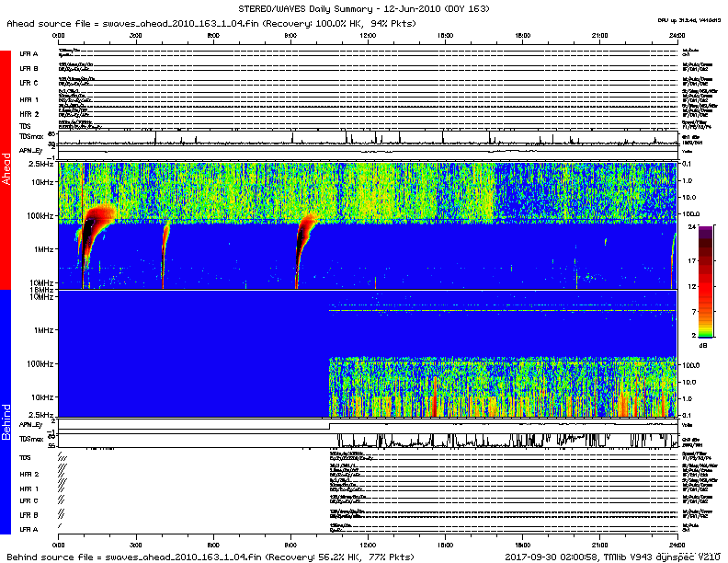Click the 100kHz label on the Behind frequency axis
The height and width of the screenshot is (563, 728).
tap(40, 364)
